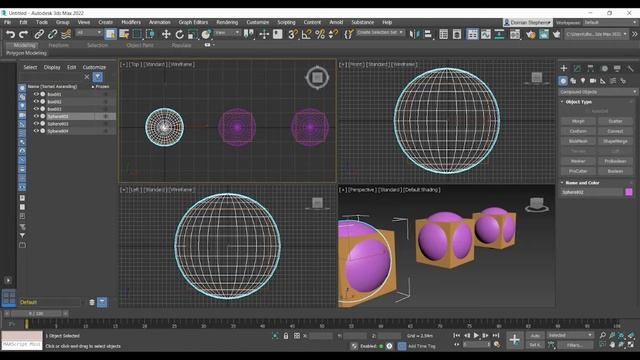Open the Utilities panel wrench tab

click(631, 68)
